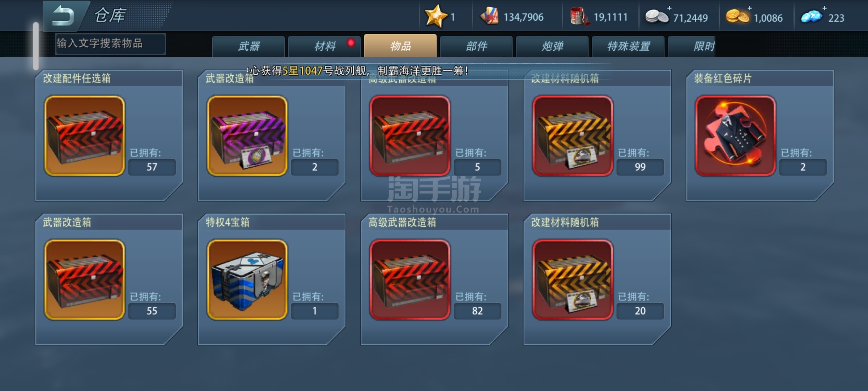Select the 改建材料随机箱 crate with 99 owned
Screen dimensions: 868x391
point(573,136)
